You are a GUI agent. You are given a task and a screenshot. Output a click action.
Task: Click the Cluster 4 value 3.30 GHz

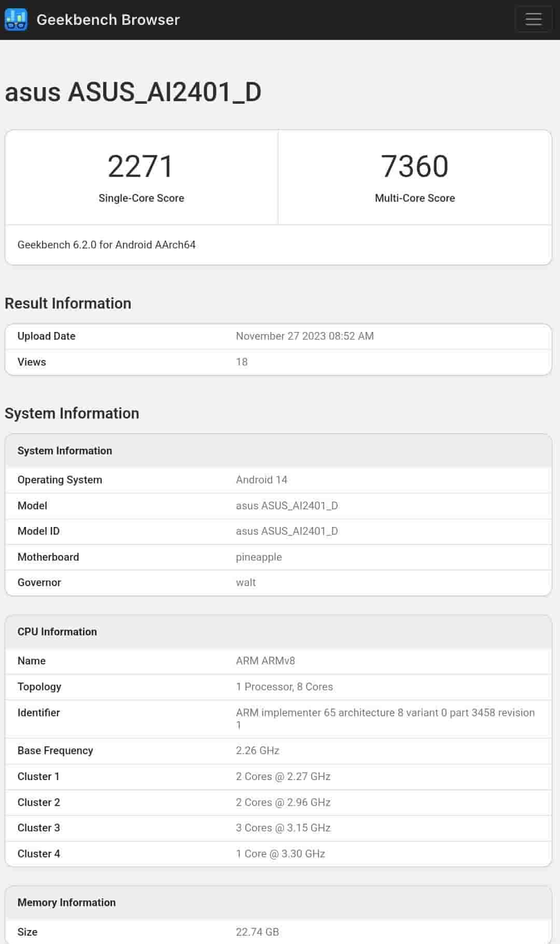tap(281, 854)
